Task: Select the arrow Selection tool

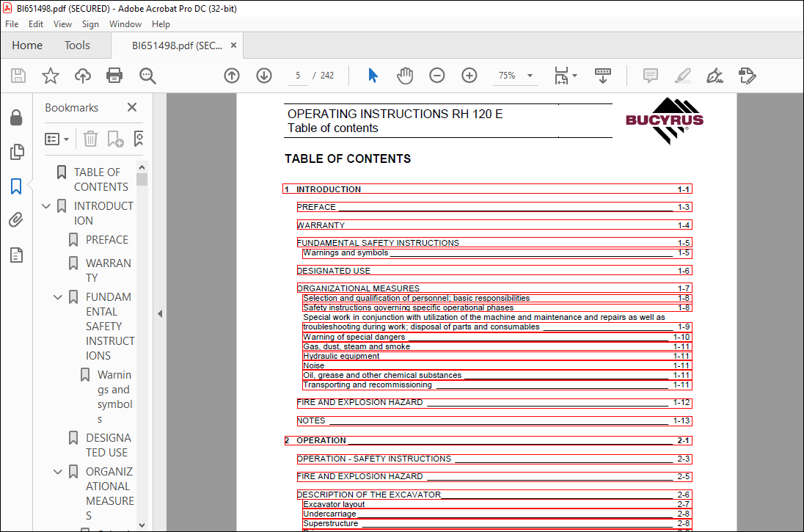Action: click(373, 76)
